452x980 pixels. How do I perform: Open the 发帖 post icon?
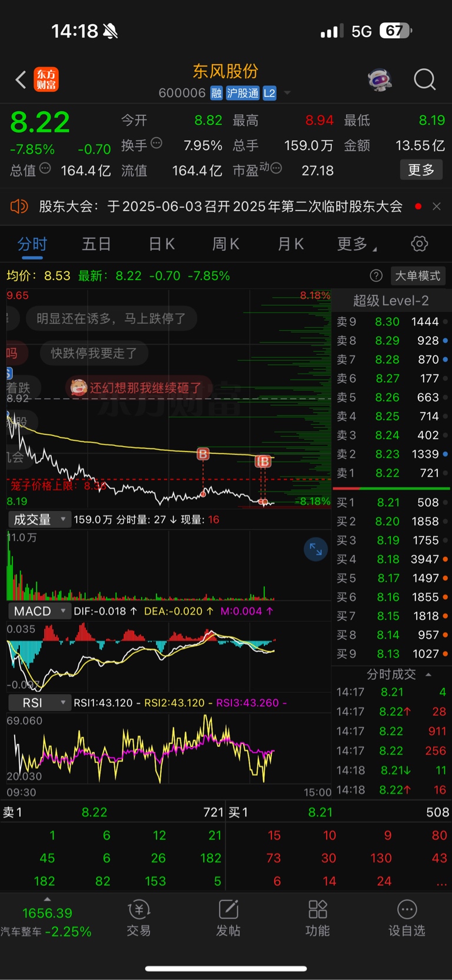[228, 918]
